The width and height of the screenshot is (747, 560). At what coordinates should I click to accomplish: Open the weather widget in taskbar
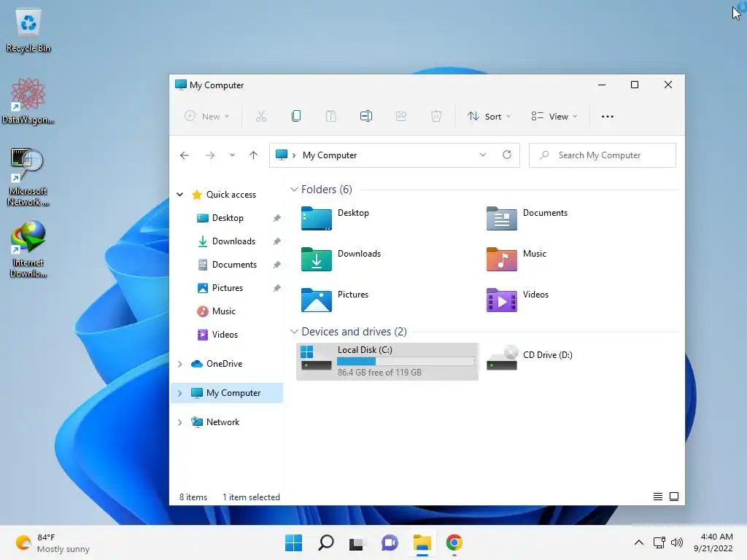[53, 542]
